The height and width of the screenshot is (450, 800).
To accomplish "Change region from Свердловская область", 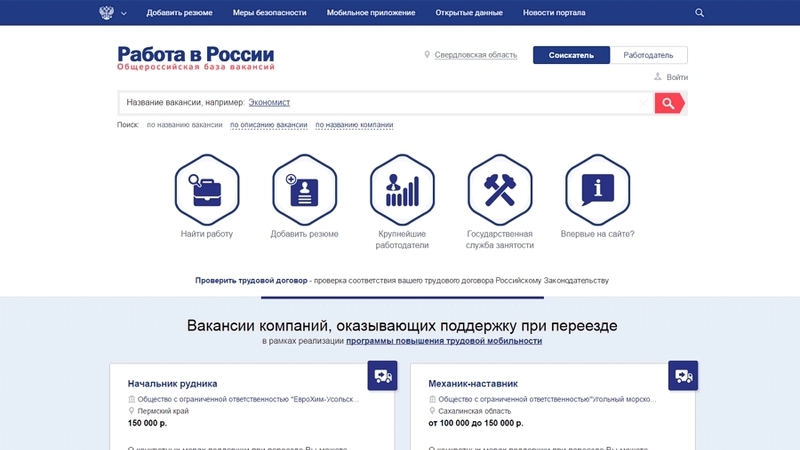I will pos(475,55).
